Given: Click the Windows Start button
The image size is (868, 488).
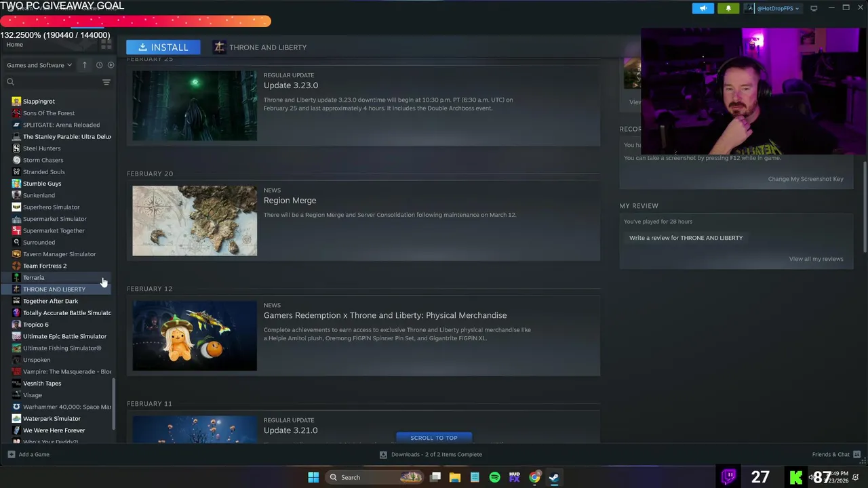Looking at the screenshot, I should [x=313, y=477].
